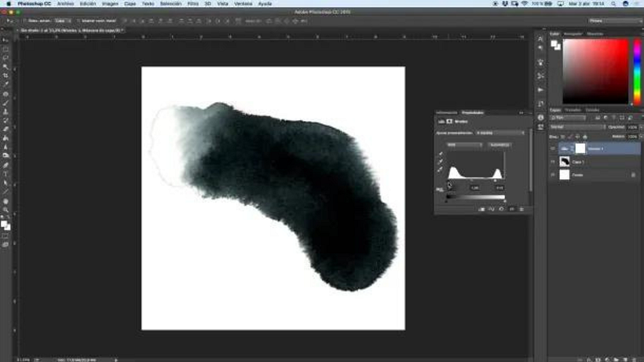644x362 pixels.
Task: Delete the Levels adjustment with trash icon
Action: click(521, 210)
